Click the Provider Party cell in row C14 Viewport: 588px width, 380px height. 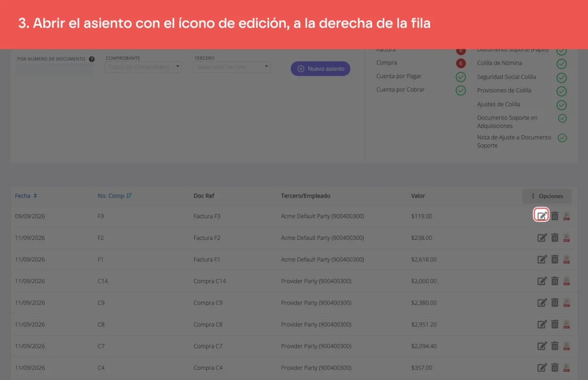pyautogui.click(x=316, y=281)
